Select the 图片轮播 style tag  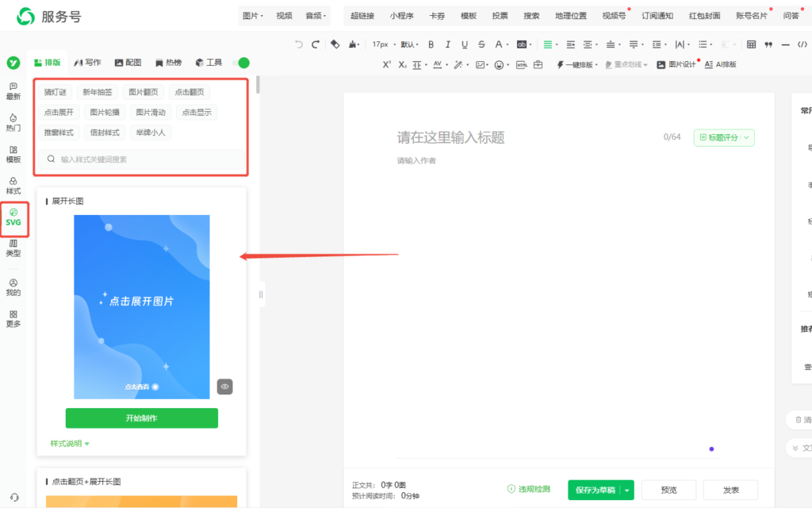(x=105, y=113)
